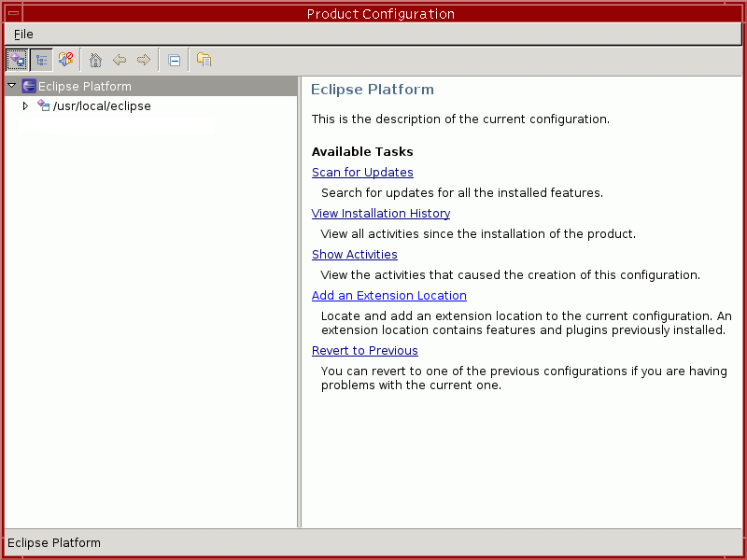Toggle the Show Nested Features toolbar button
747x560 pixels.
coord(41,60)
